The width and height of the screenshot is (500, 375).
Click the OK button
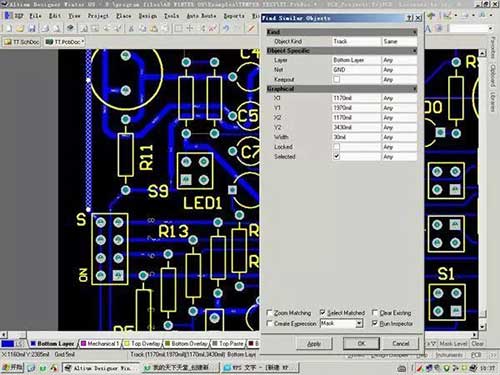tap(361, 343)
